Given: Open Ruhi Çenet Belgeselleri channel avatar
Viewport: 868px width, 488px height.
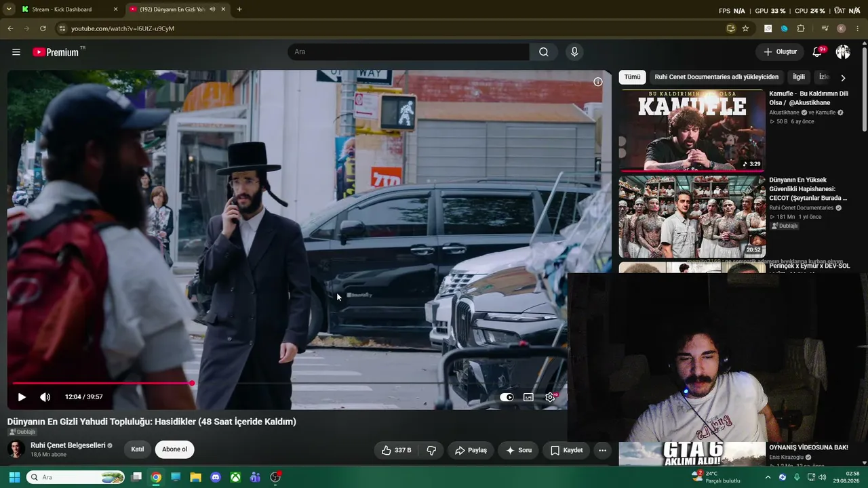Looking at the screenshot, I should pyautogui.click(x=16, y=449).
